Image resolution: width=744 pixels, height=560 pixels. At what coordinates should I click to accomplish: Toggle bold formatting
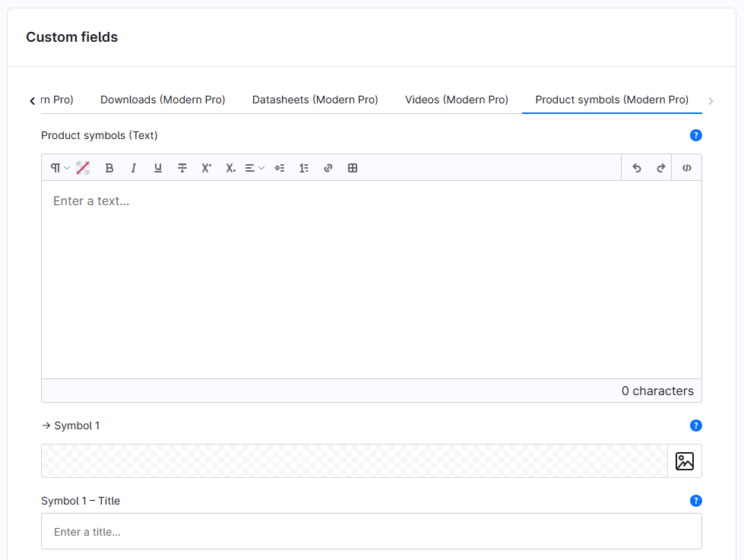point(109,168)
